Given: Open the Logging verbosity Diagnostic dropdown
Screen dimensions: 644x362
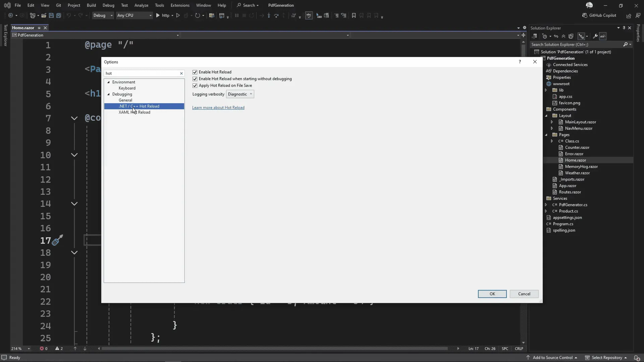Looking at the screenshot, I should pyautogui.click(x=240, y=94).
